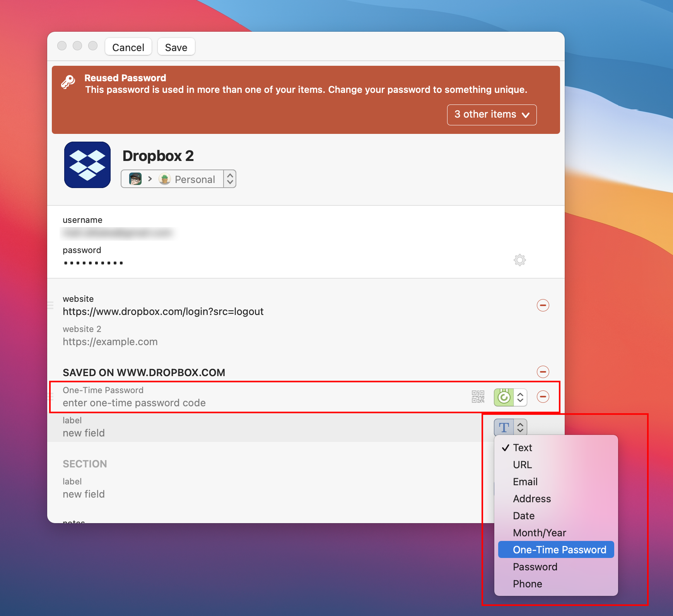The height and width of the screenshot is (616, 673).
Task: Click the password dots field
Action: tap(93, 263)
